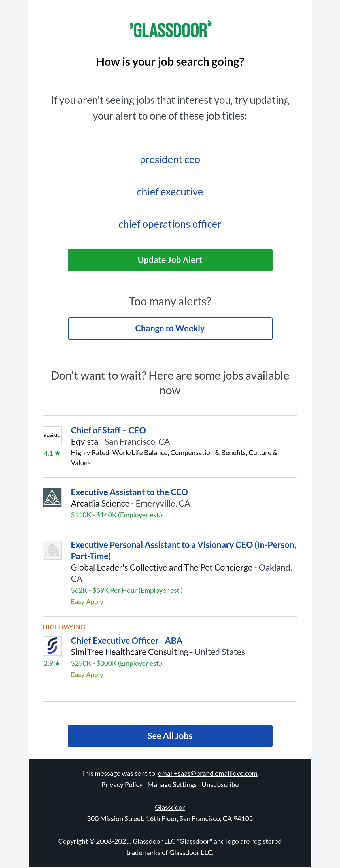Click the Arcadia Science logo icon
Viewport: 340px width, 868px height.
tap(52, 497)
